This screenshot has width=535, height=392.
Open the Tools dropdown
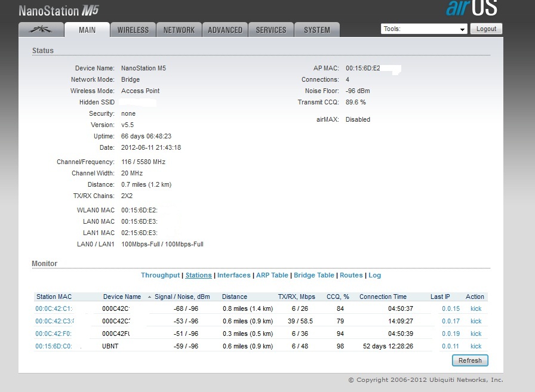pos(424,29)
